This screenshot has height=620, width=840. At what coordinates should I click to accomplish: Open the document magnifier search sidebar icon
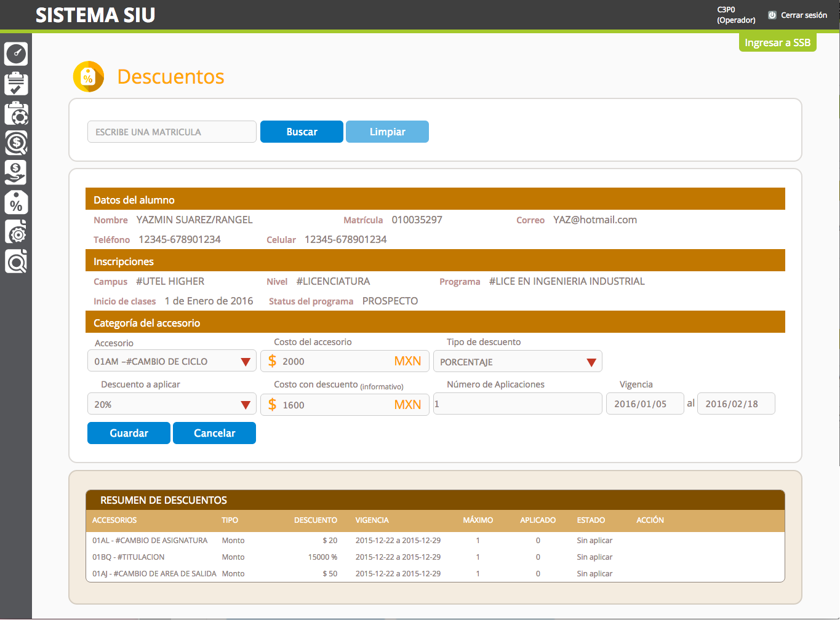tap(16, 261)
